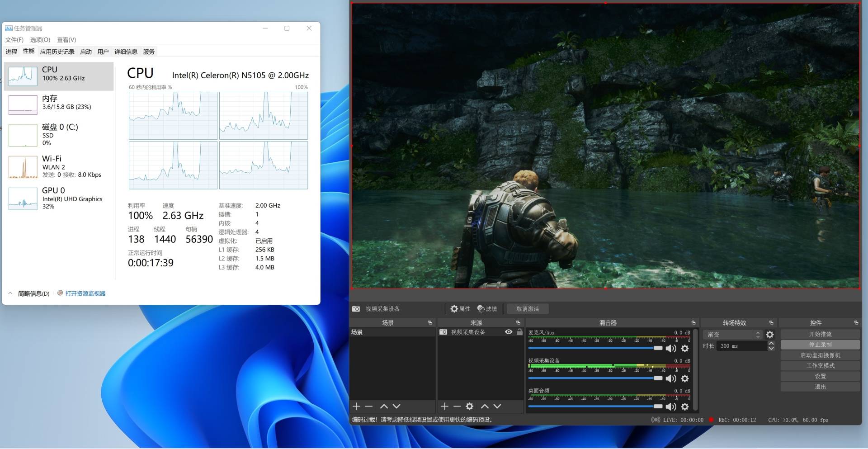Increase 时长 duration with up stepper

[x=771, y=344]
